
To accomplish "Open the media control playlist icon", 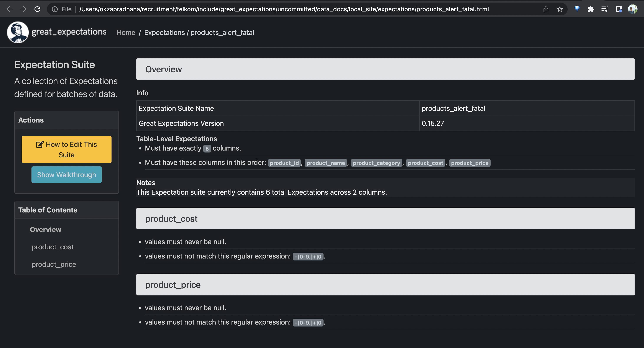I will tap(605, 9).
